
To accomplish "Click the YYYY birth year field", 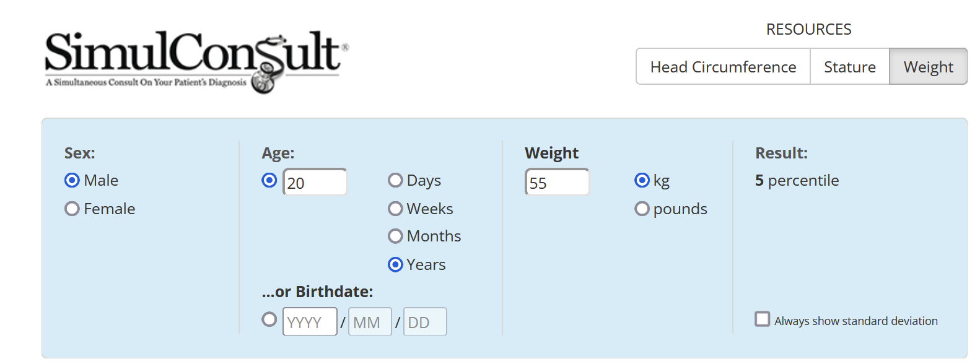I will pyautogui.click(x=310, y=322).
